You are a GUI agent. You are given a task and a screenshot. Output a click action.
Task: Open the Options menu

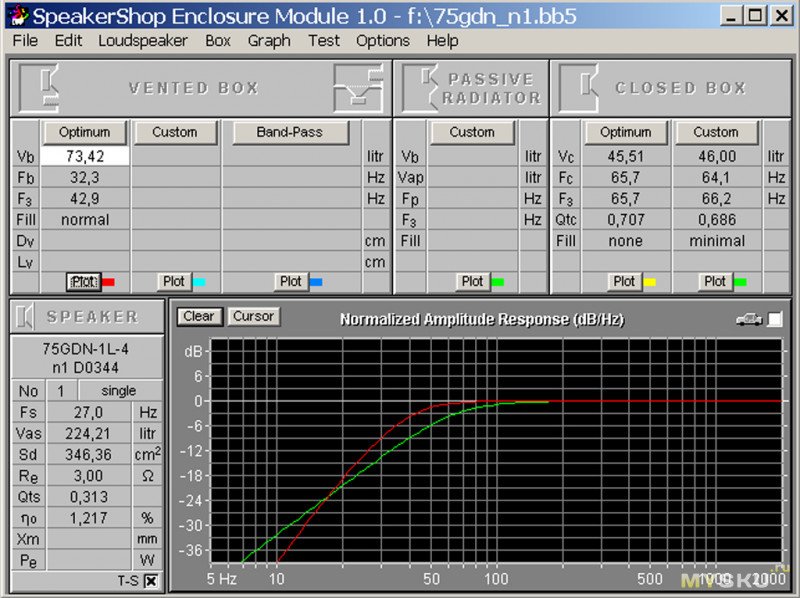382,41
